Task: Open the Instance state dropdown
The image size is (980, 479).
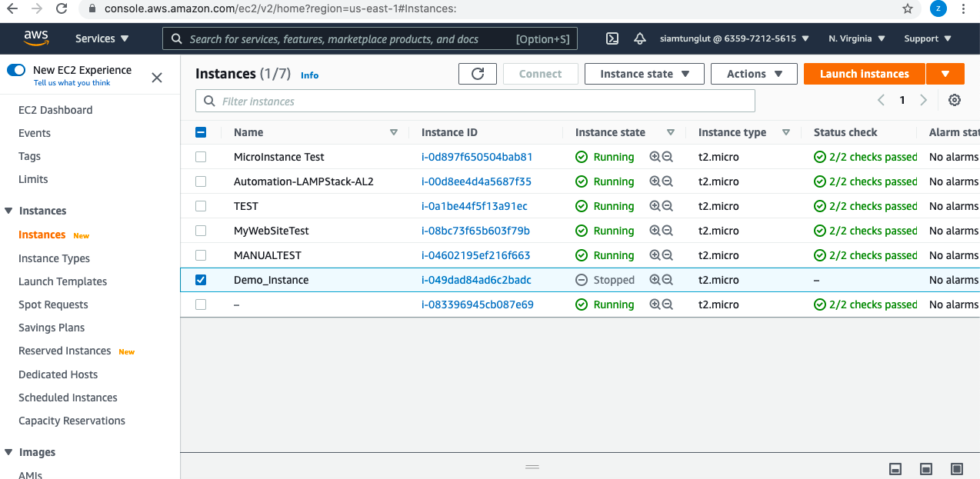Action: click(x=644, y=74)
